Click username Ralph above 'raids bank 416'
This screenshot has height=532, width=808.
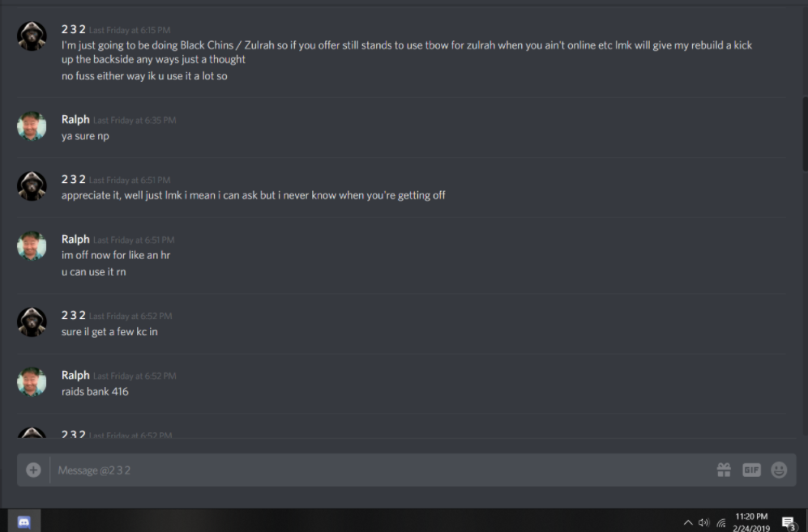pyautogui.click(x=75, y=375)
